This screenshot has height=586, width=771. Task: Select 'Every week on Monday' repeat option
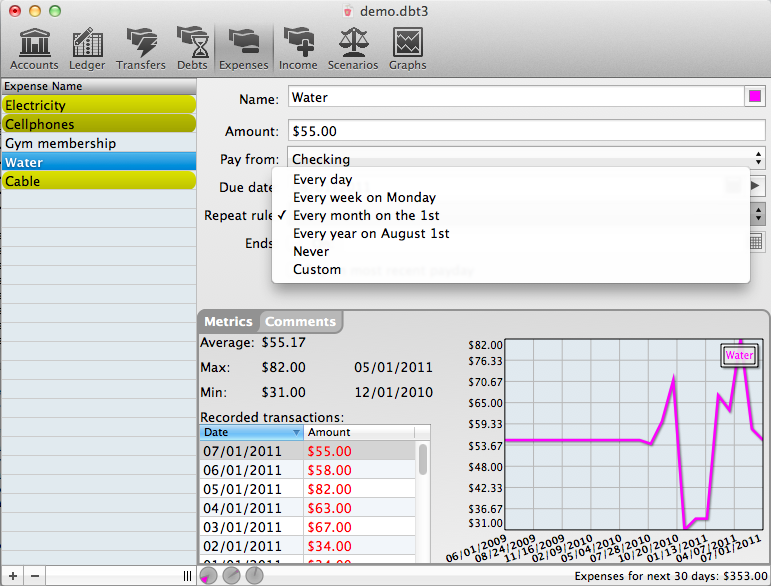pyautogui.click(x=364, y=198)
